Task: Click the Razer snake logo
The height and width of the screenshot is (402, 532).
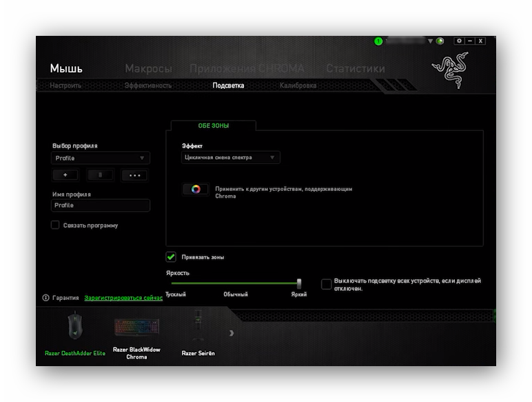Action: 451,70
